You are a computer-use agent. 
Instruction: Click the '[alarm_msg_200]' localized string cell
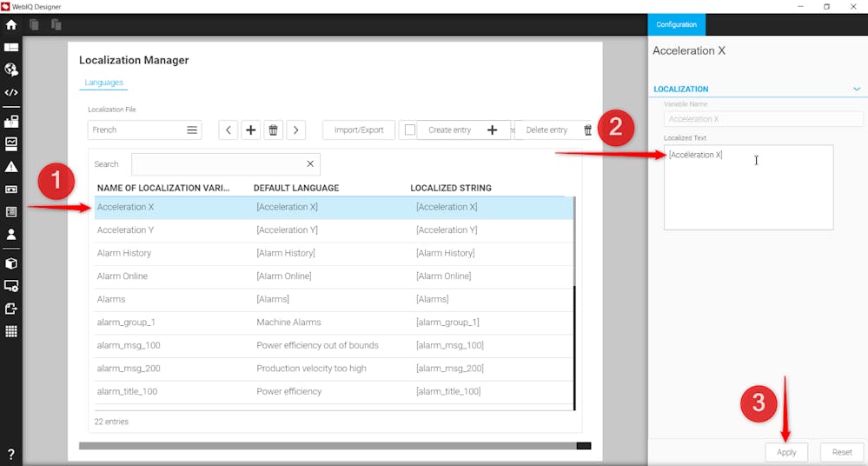coord(449,369)
